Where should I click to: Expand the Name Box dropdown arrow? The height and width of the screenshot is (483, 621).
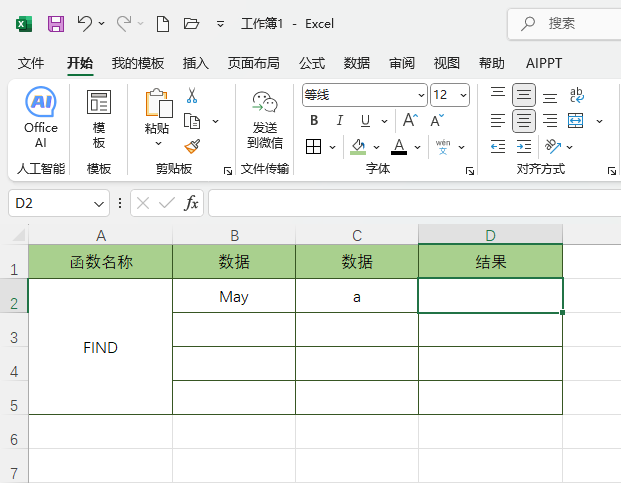pos(99,204)
